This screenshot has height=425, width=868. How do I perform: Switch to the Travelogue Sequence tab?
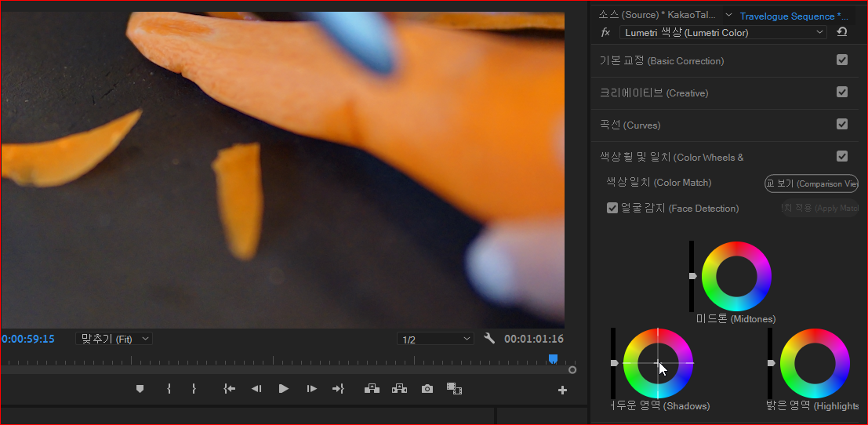pos(794,16)
